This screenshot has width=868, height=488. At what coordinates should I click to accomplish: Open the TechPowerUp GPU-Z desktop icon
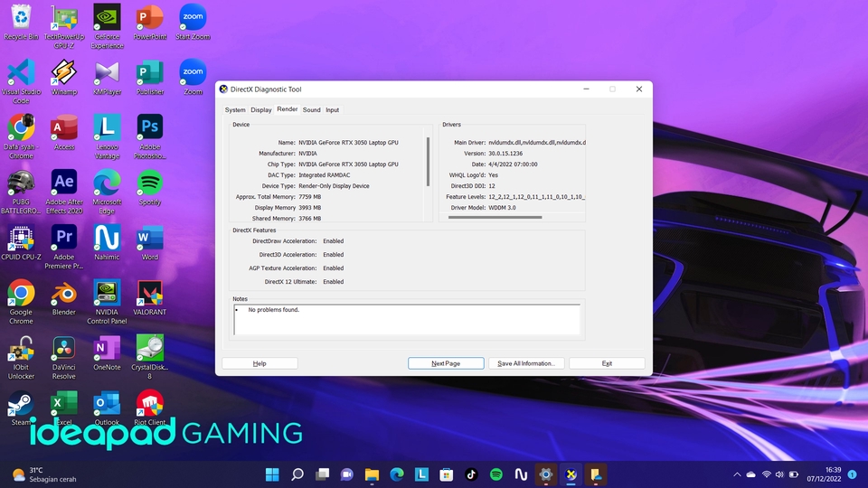pos(63,26)
